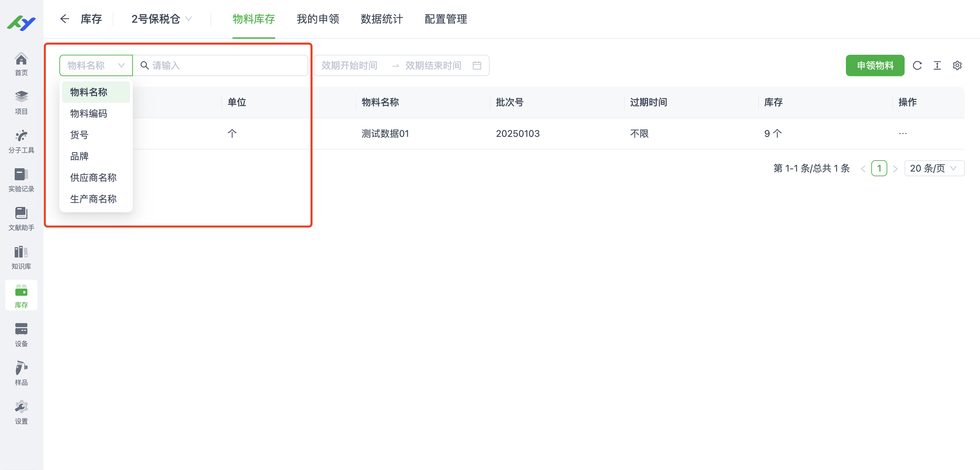Viewport: 980px width, 470px height.
Task: Open table settings via the gear icon
Action: pyautogui.click(x=958, y=65)
